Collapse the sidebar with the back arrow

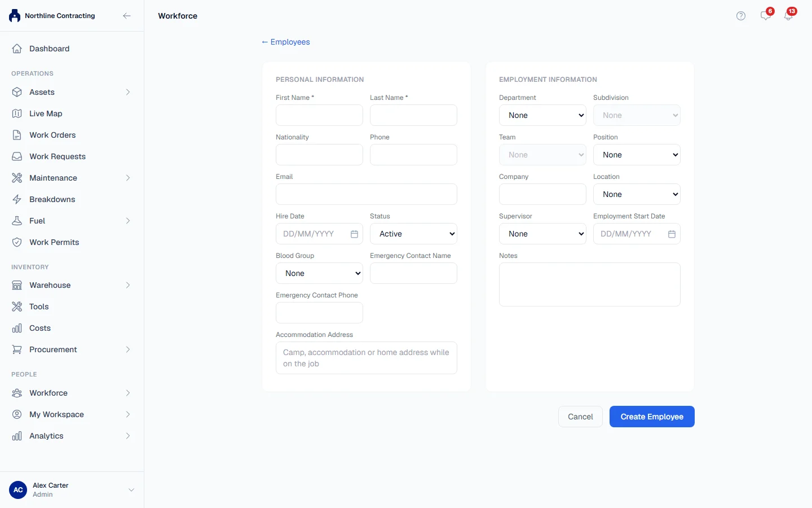(127, 16)
